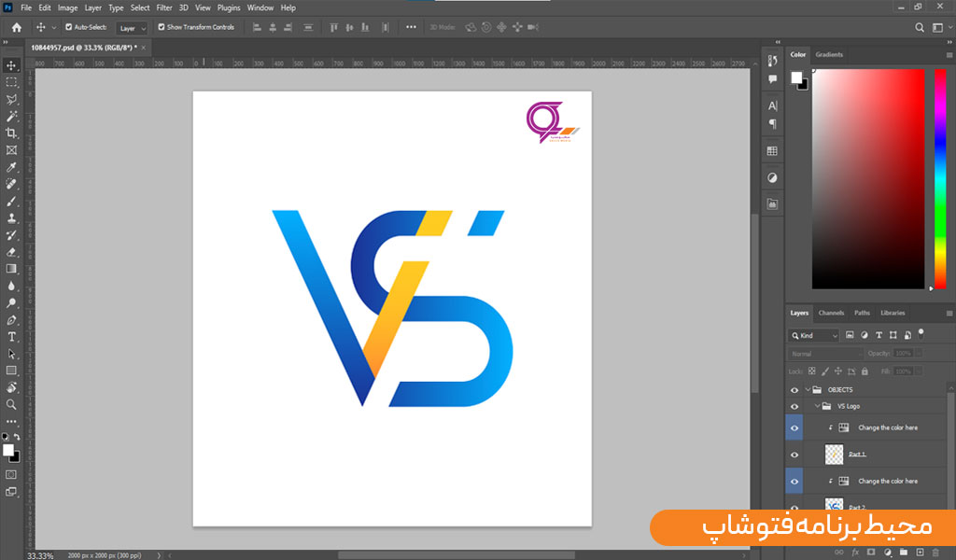Screen dimensions: 956x560
Task: Select the Path Selection tool
Action: [x=11, y=354]
